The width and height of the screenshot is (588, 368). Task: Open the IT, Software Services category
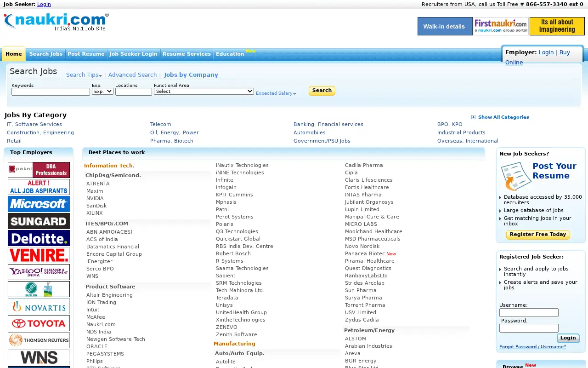click(x=34, y=124)
